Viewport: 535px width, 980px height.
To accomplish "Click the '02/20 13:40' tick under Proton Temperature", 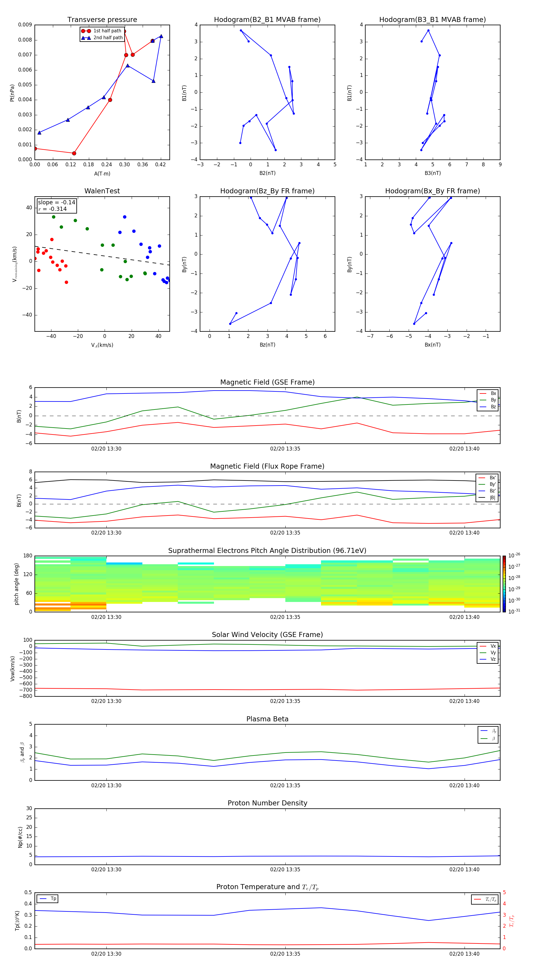I will coord(464,954).
